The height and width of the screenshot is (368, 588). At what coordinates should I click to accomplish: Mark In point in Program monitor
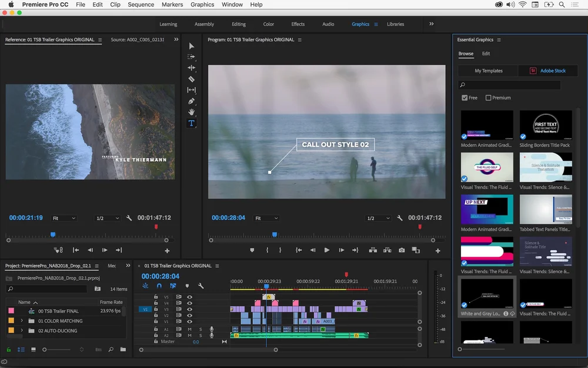[267, 250]
